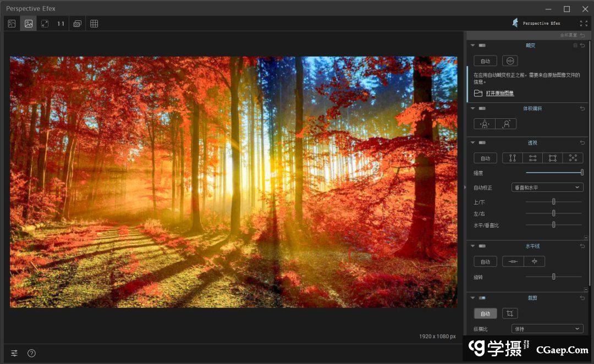The height and width of the screenshot is (364, 594).
Task: Select the crop tool icon
Action: coord(510,313)
